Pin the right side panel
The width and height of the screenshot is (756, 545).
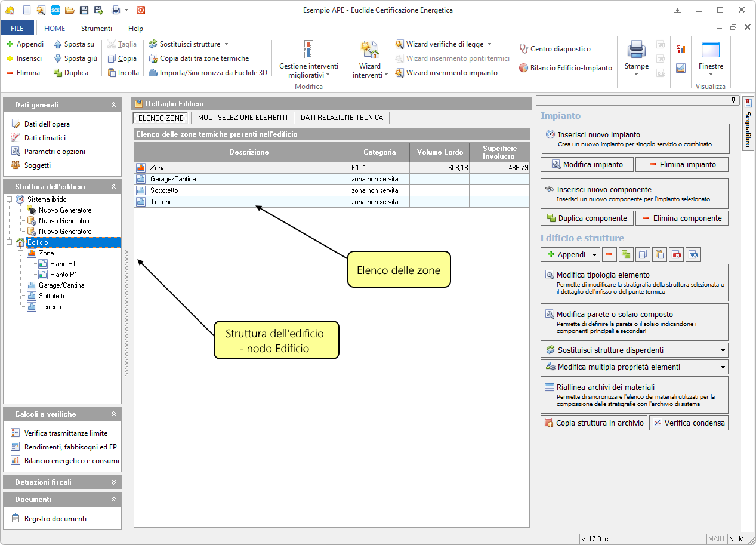(x=733, y=100)
